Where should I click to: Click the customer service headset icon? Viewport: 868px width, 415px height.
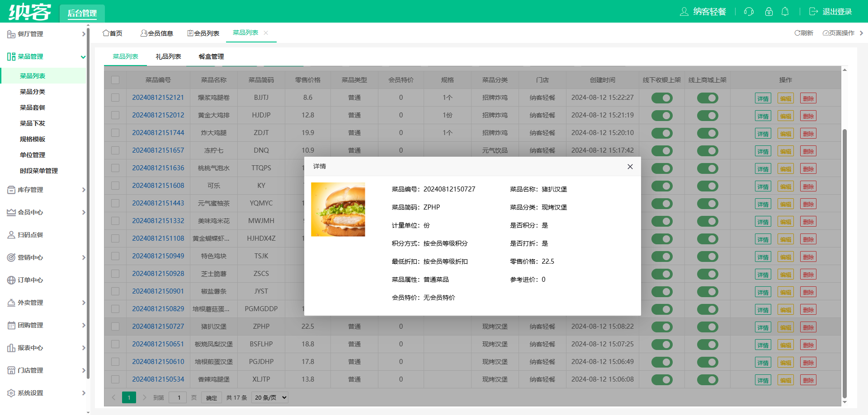pos(749,12)
